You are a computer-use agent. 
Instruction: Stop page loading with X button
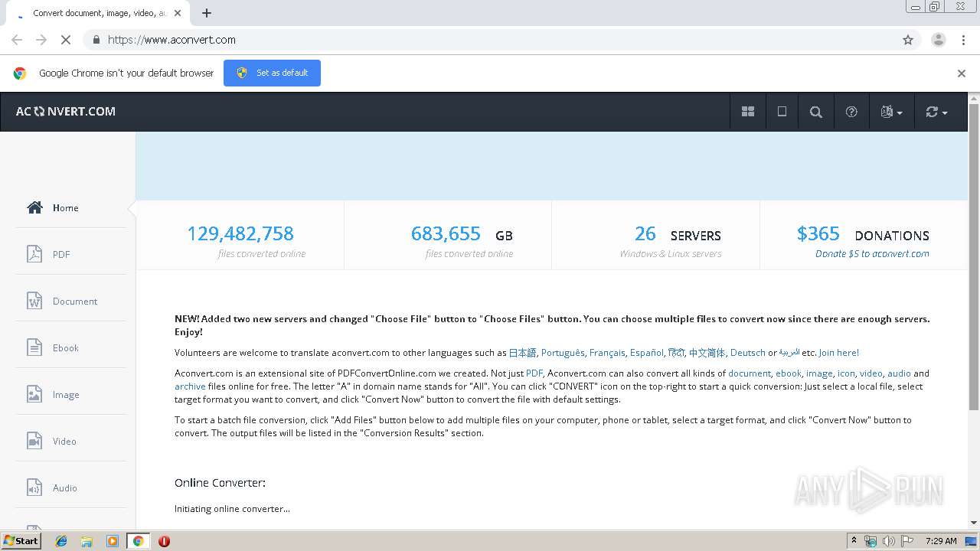(x=66, y=40)
